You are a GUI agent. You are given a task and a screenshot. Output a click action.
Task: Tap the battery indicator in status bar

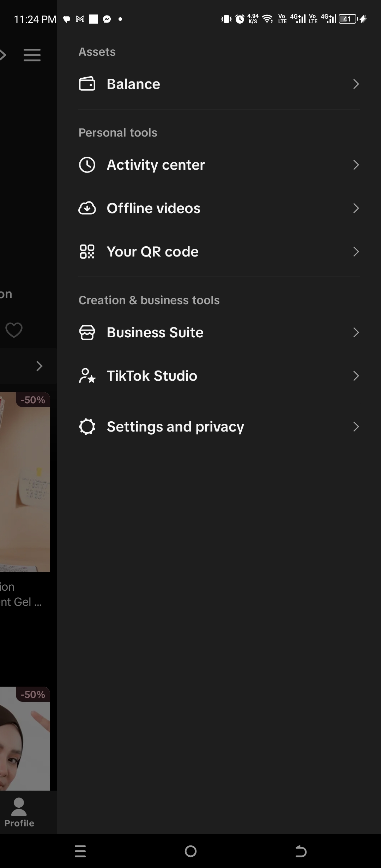(349, 19)
